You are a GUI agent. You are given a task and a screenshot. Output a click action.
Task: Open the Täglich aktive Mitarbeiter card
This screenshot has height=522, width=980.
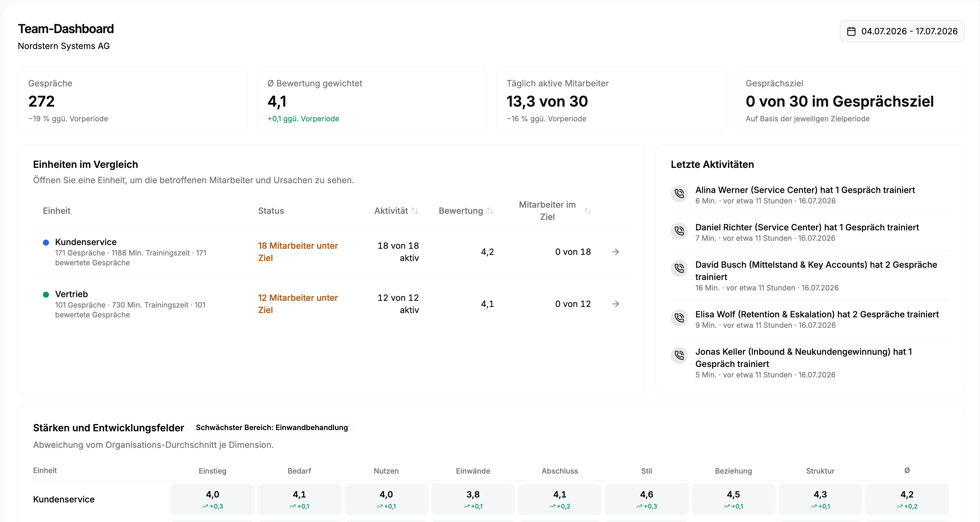pos(611,100)
